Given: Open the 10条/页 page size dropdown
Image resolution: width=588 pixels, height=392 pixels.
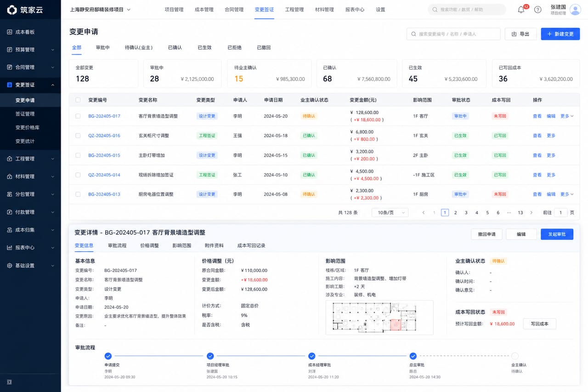Looking at the screenshot, I should click(x=390, y=213).
